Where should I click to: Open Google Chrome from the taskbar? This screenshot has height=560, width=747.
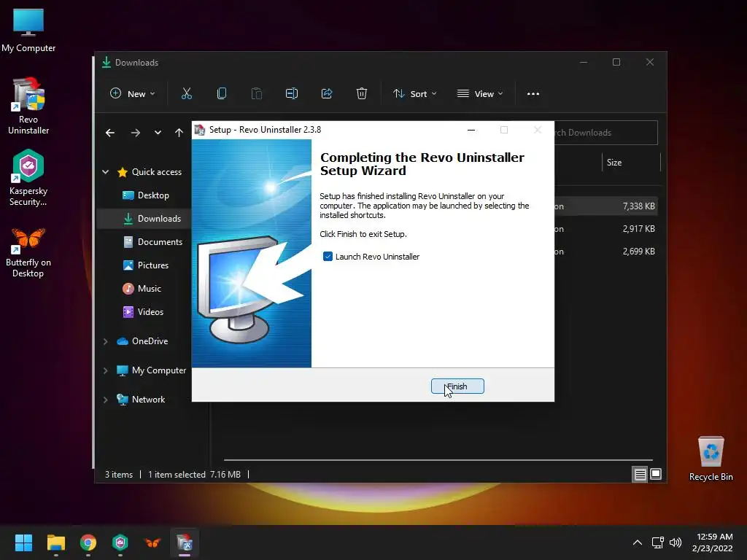88,542
